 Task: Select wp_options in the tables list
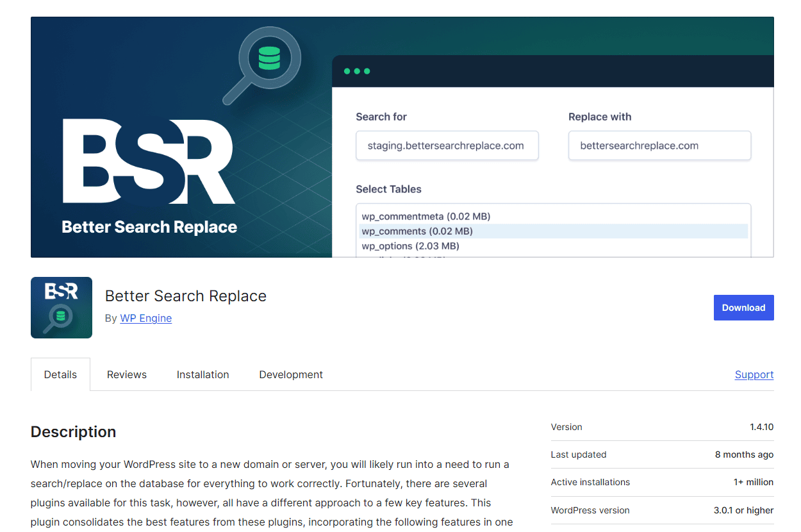(410, 245)
